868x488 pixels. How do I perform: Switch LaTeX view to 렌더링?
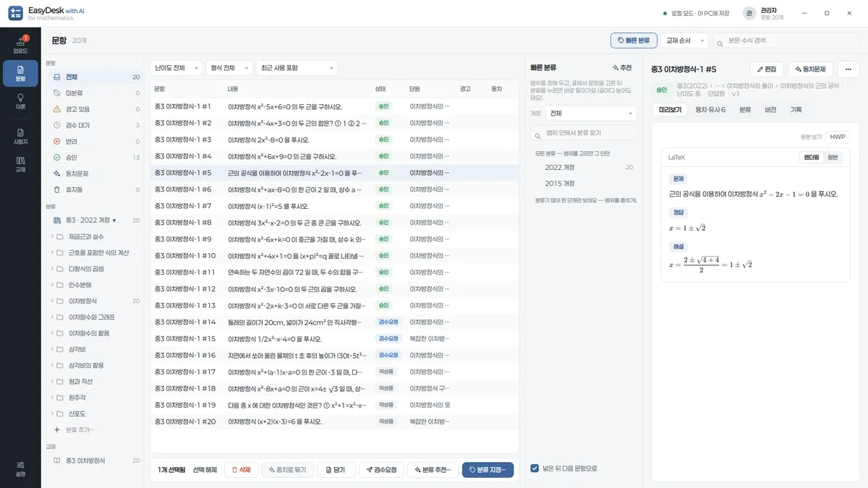click(812, 157)
